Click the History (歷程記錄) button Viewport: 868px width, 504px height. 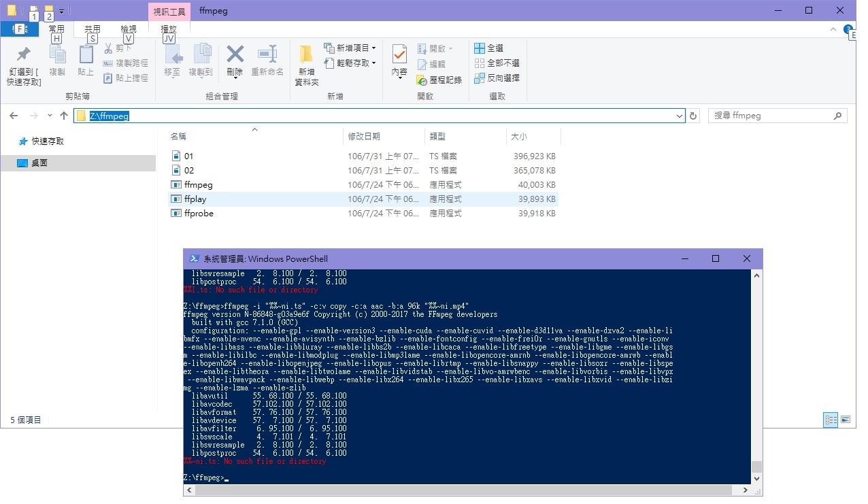[x=439, y=80]
